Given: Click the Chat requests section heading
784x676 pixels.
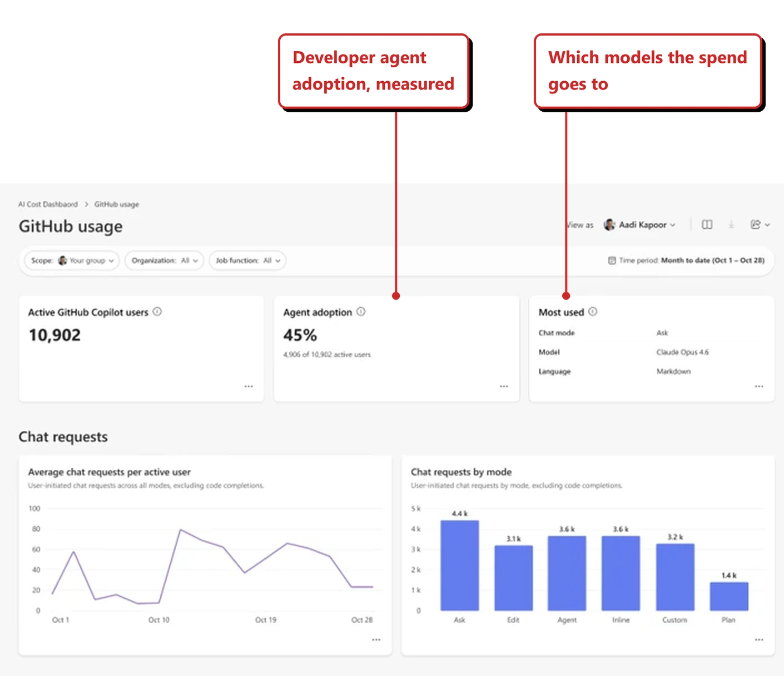Looking at the screenshot, I should [63, 437].
